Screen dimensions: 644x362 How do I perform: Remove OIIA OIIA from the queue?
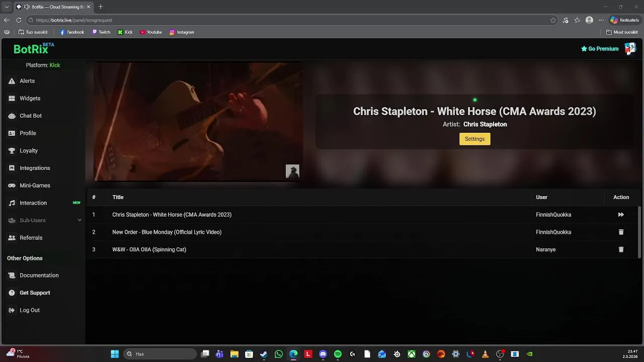click(621, 249)
